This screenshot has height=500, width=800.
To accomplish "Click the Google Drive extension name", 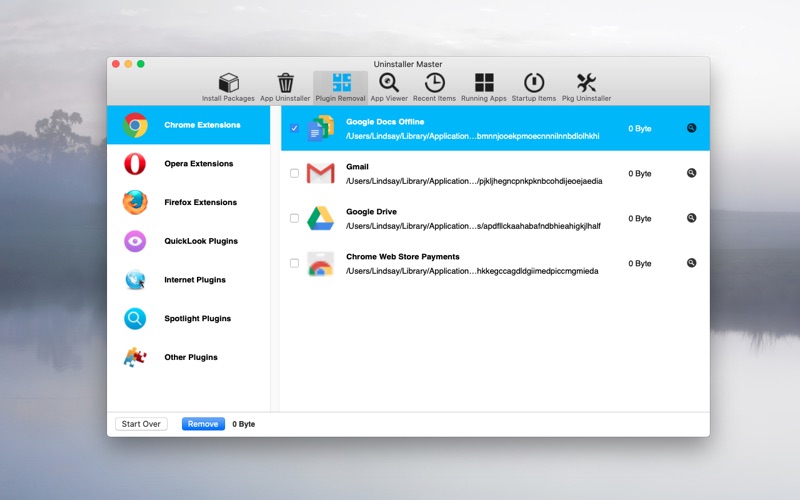I will pyautogui.click(x=371, y=212).
